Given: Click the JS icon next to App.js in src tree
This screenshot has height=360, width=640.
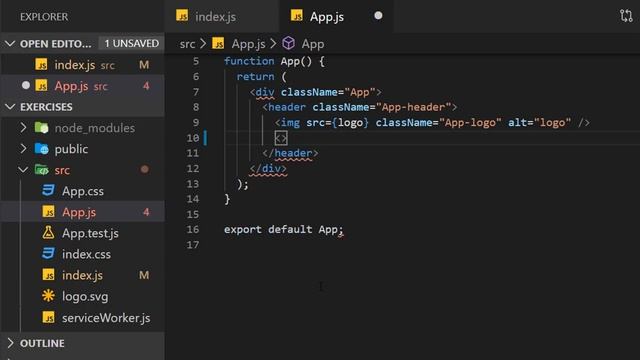Looking at the screenshot, I should 48,212.
